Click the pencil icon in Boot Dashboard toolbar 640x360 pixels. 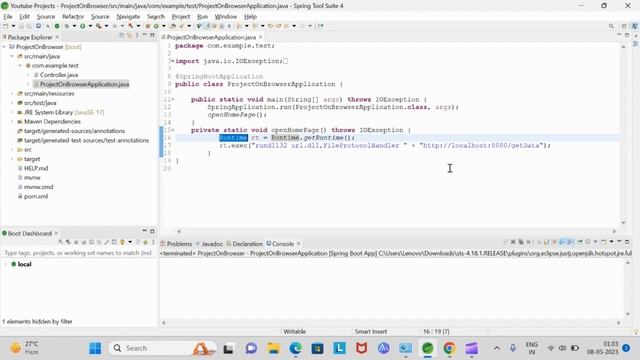(107, 242)
